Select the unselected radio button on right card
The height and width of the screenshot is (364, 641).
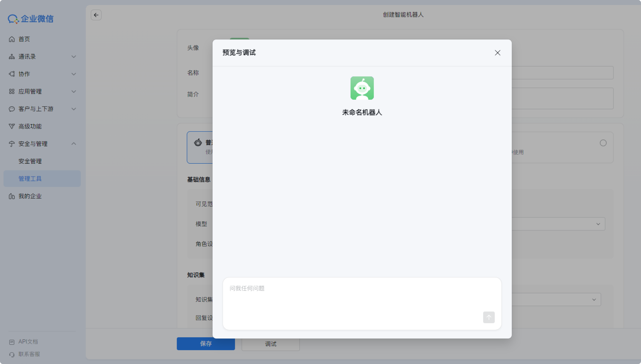click(x=603, y=143)
